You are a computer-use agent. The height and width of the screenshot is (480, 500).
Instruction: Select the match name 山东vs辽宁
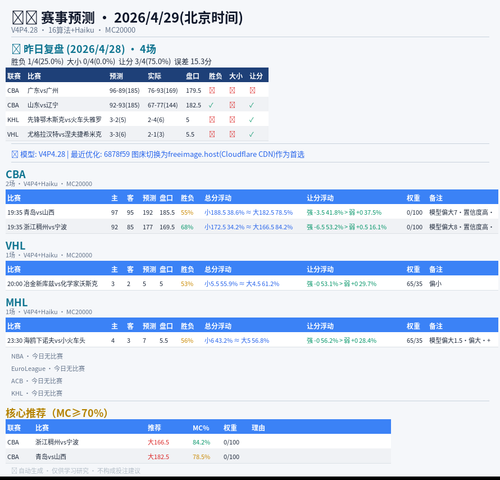coord(43,105)
